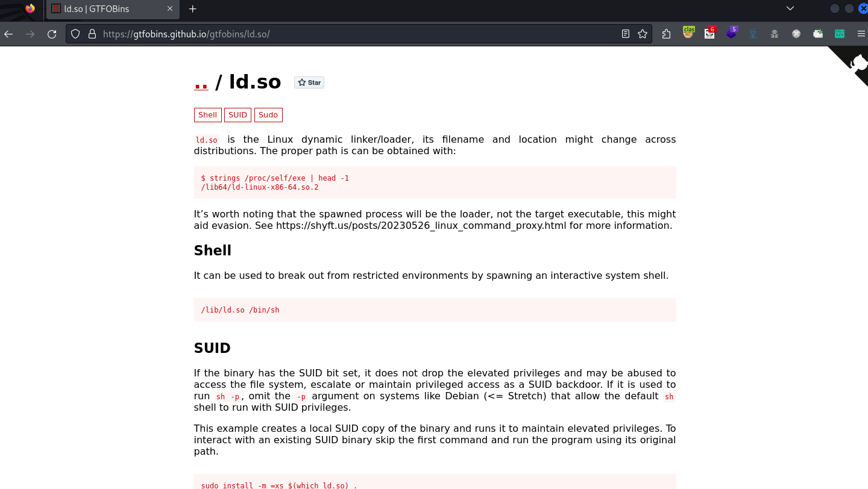Click the '/lib/ld.so /bin/sh' code block

pos(435,310)
